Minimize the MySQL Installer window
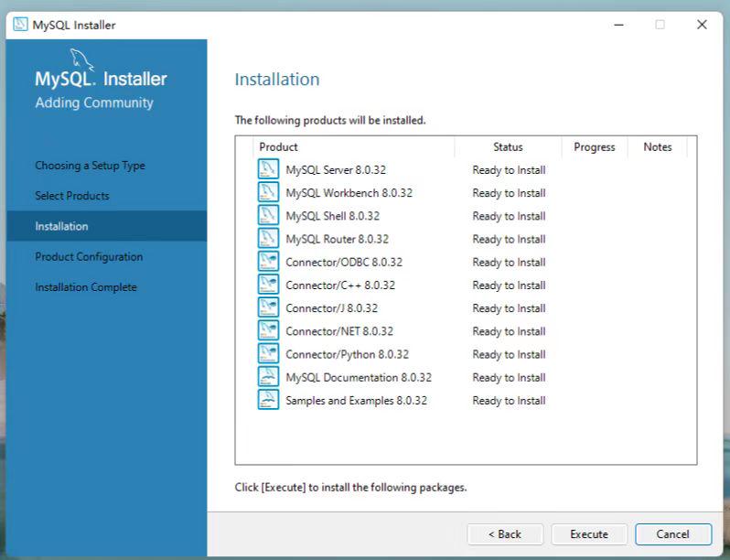The height and width of the screenshot is (560, 730). tap(618, 25)
